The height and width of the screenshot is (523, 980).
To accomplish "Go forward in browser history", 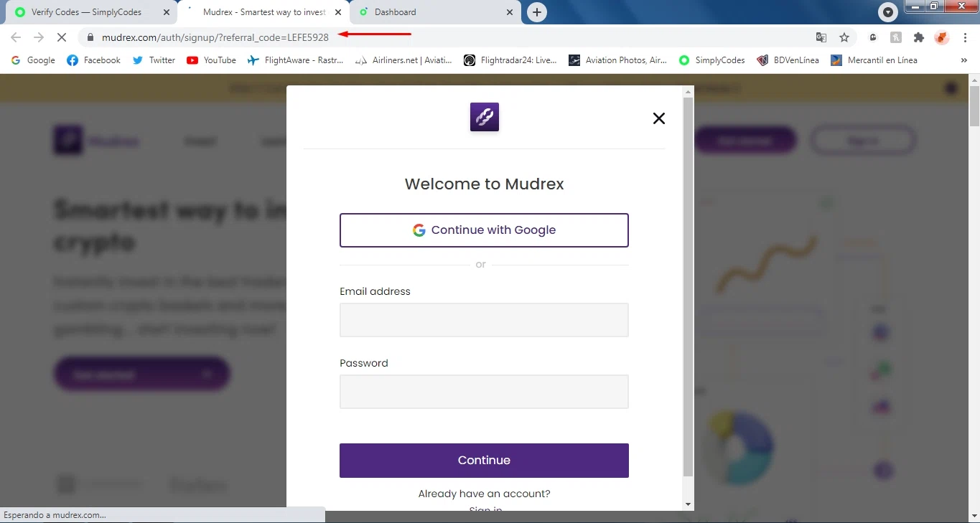I will tap(39, 37).
